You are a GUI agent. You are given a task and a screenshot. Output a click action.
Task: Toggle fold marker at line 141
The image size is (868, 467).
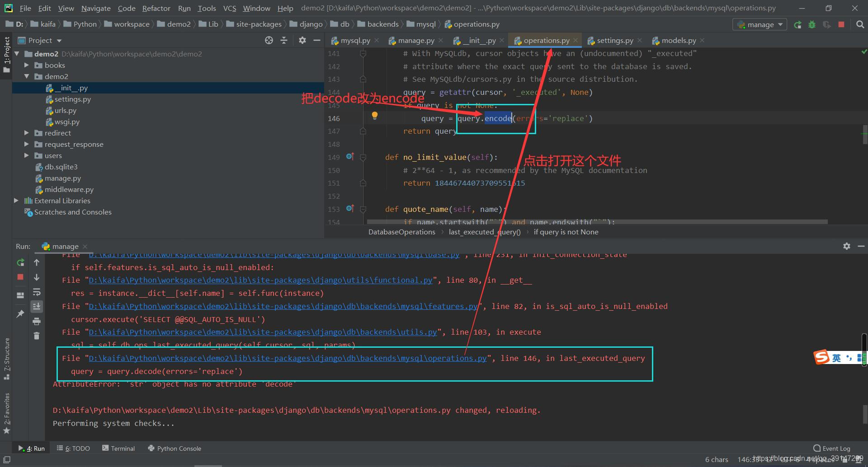(363, 53)
